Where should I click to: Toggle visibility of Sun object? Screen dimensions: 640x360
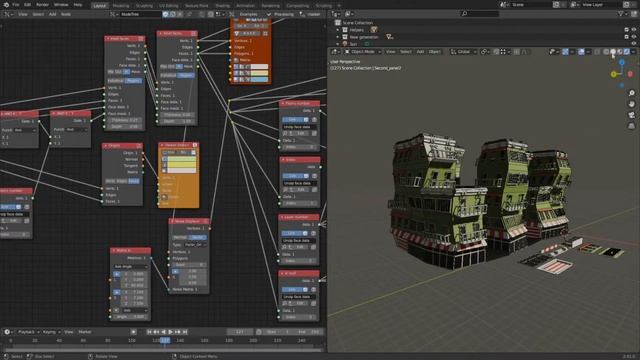click(x=634, y=44)
